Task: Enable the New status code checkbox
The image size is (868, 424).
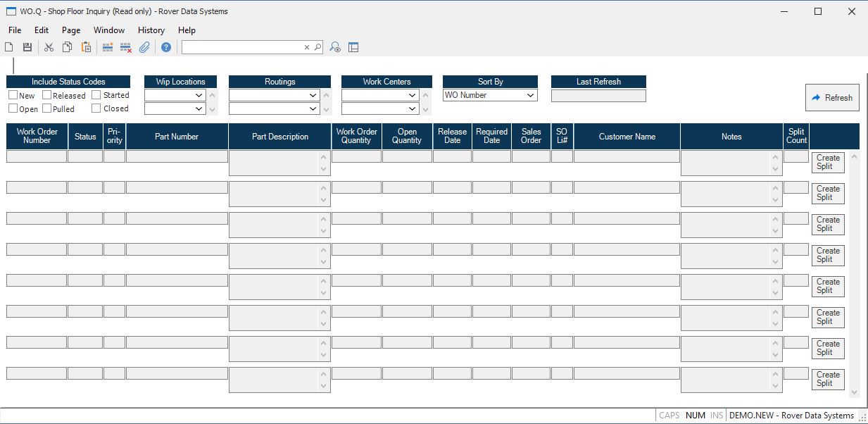Action: pos(13,95)
